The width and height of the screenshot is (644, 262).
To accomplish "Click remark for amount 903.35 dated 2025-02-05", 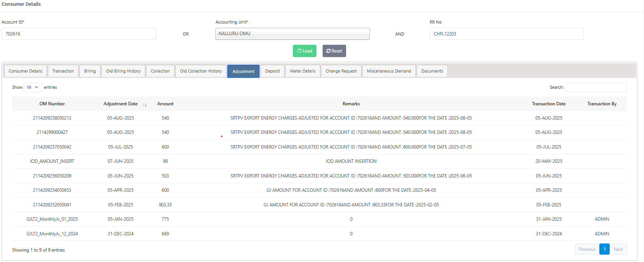I will [x=351, y=205].
